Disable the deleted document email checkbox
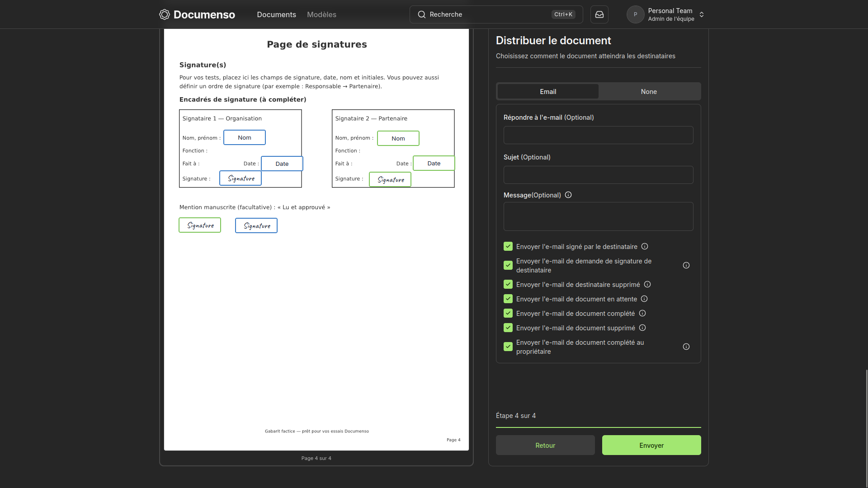 coord(508,328)
